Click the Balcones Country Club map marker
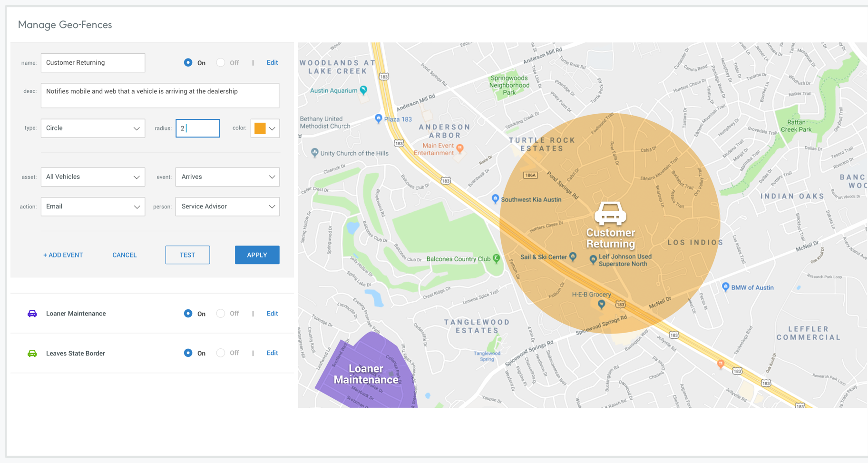The width and height of the screenshot is (868, 463). click(497, 258)
